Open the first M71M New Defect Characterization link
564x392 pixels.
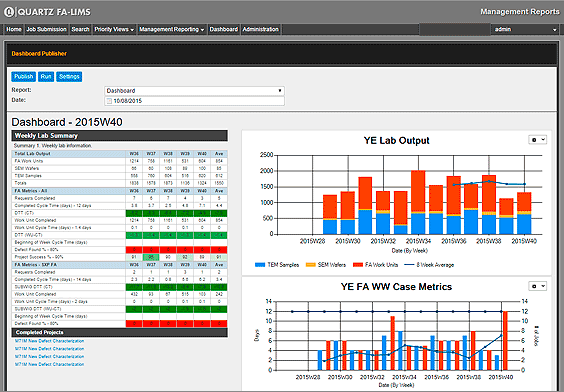point(49,341)
